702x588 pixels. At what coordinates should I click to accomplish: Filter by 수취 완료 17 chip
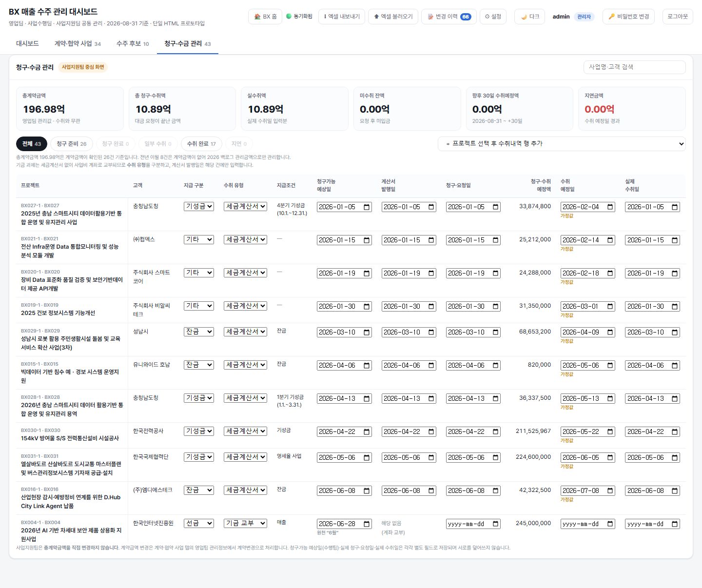click(201, 144)
